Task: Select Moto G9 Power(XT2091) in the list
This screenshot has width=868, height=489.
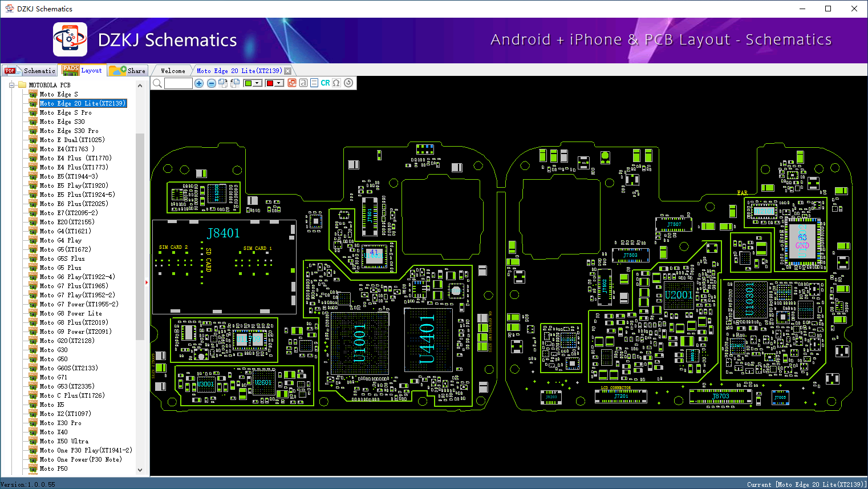Action: (x=75, y=332)
